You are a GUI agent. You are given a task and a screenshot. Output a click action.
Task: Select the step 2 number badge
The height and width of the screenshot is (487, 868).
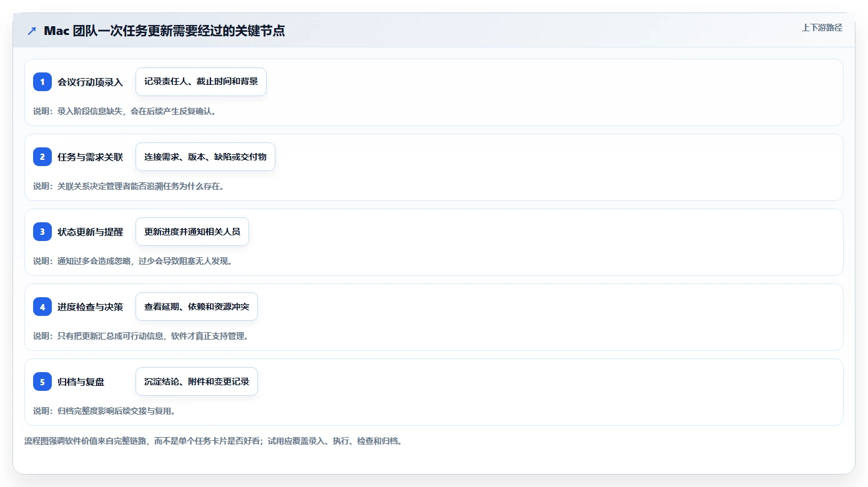click(42, 157)
